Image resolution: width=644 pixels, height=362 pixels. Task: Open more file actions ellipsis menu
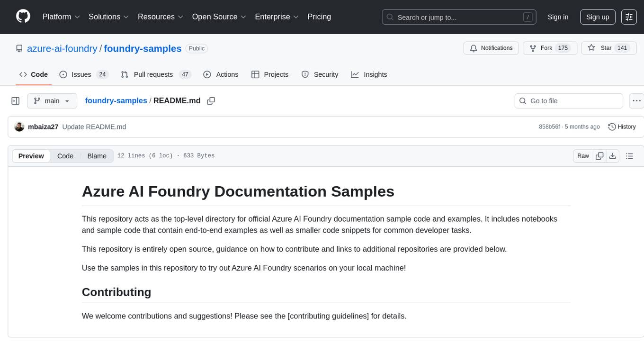[x=636, y=101]
